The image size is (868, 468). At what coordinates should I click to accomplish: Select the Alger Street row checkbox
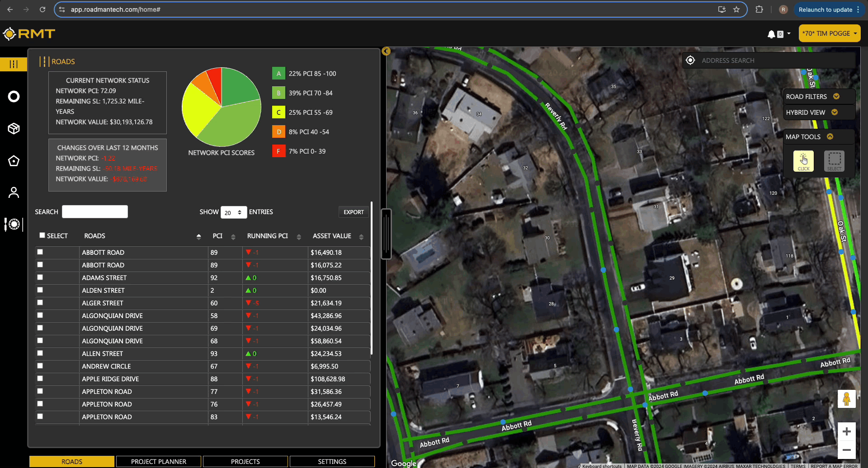tap(40, 303)
